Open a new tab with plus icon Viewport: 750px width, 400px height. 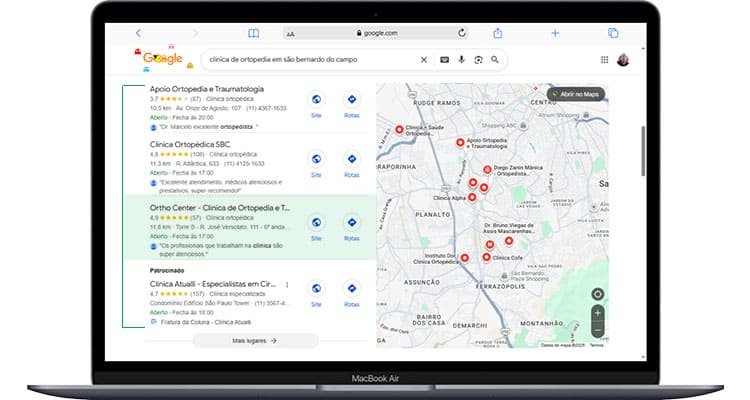[x=555, y=33]
